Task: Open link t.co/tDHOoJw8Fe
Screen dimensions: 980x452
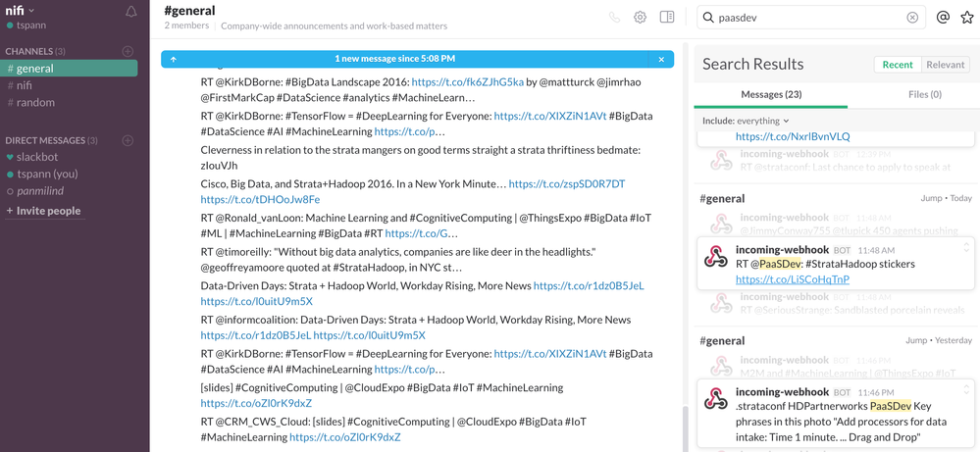Action: [260, 200]
